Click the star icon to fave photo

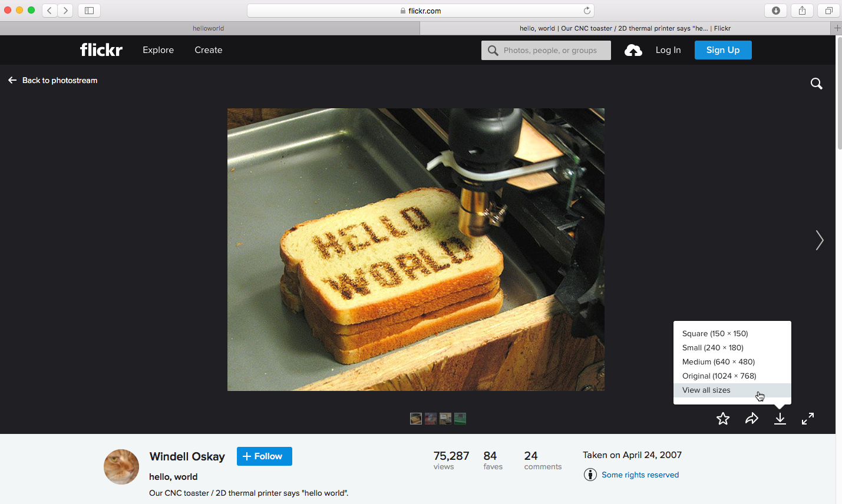[723, 419]
